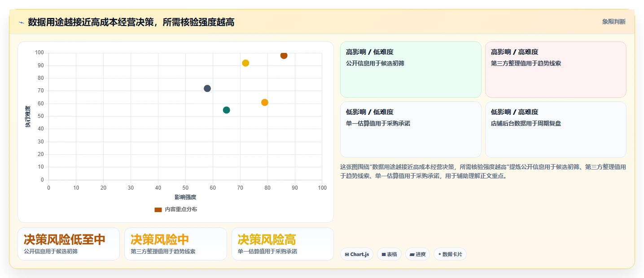644x278 pixels.
Task: Open the 高影响 / 高难度 quadrant card
Action: point(556,69)
